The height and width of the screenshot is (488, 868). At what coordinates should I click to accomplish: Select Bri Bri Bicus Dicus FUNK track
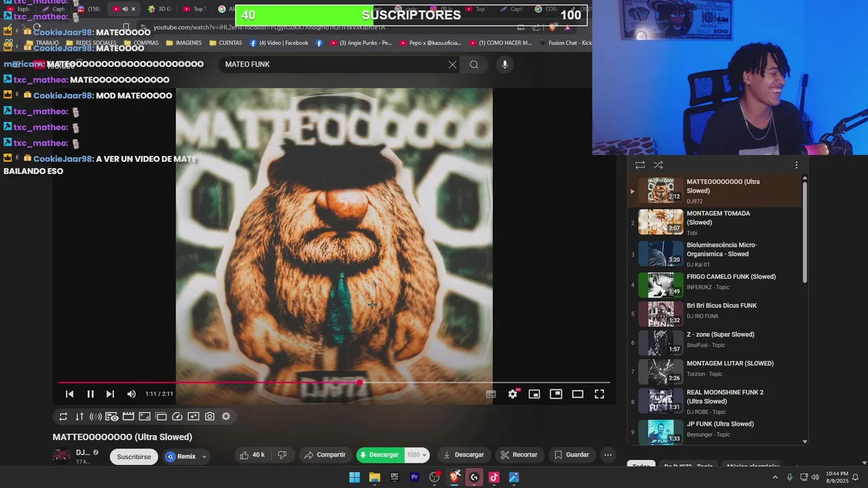click(x=715, y=313)
